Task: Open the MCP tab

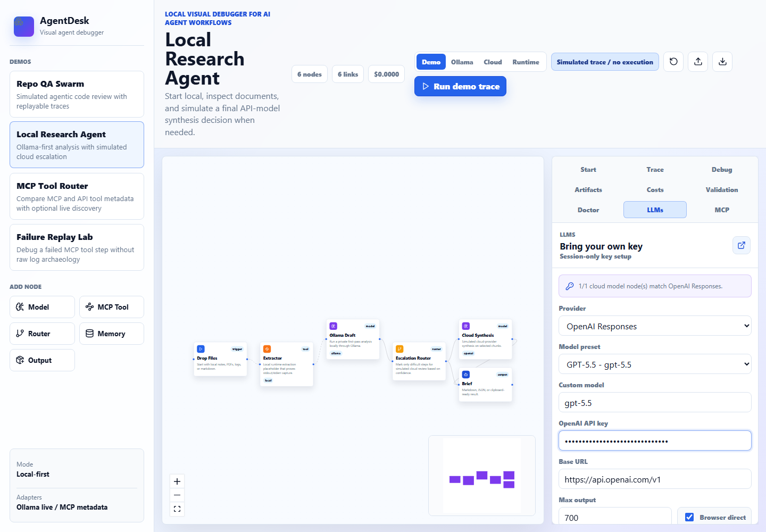Action: click(722, 210)
